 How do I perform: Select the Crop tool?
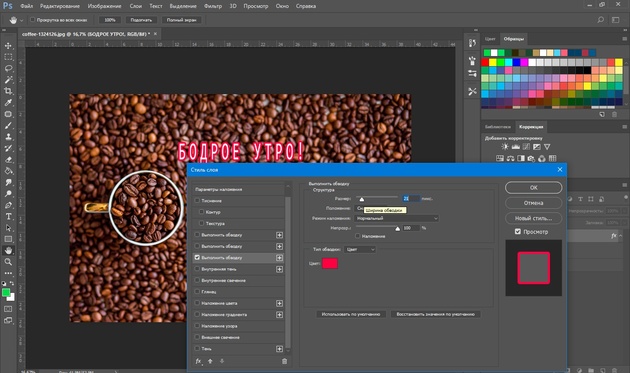(x=8, y=91)
